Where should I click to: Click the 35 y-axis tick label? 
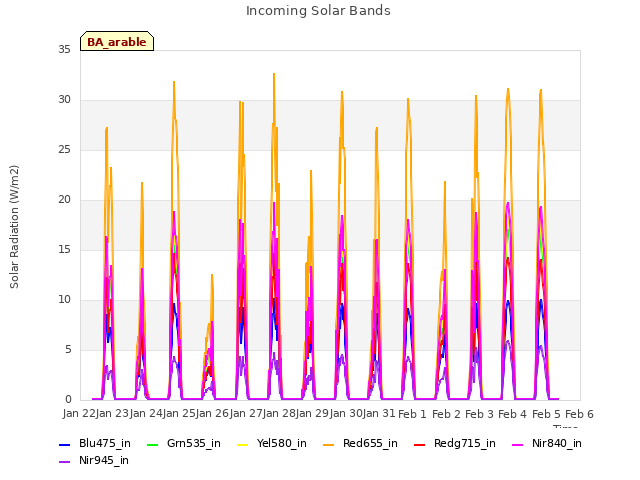point(64,50)
